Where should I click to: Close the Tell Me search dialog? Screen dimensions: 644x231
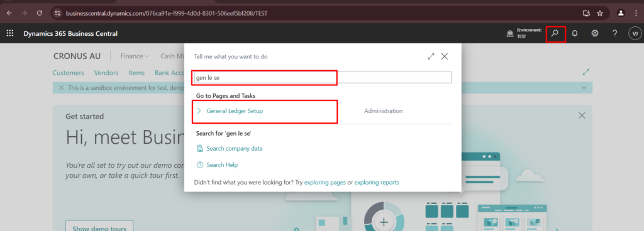click(x=445, y=56)
